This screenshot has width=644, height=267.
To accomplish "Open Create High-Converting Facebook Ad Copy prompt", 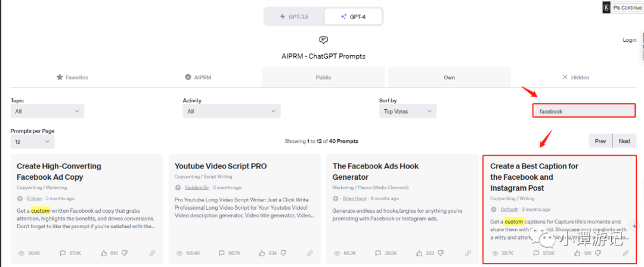I will [58, 171].
